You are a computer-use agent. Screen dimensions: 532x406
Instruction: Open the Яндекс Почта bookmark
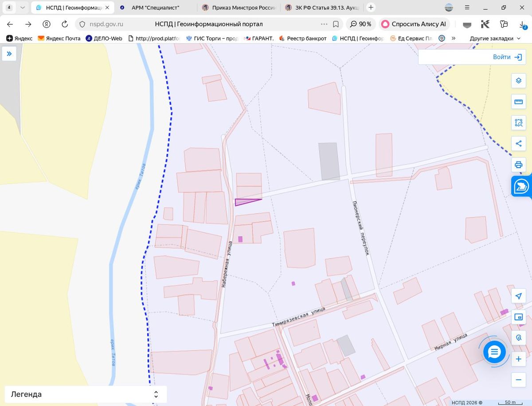point(59,39)
